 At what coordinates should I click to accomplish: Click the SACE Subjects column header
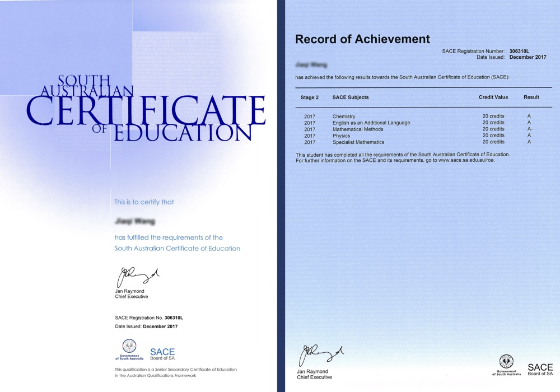[351, 97]
